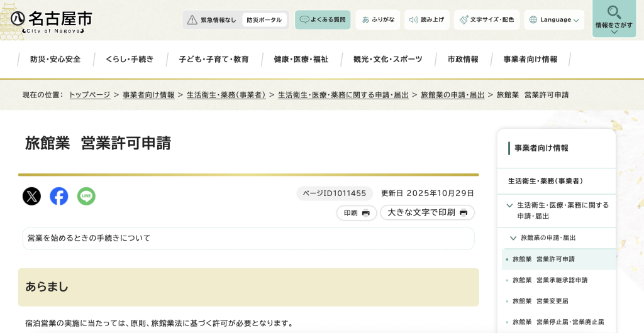
Task: Share page on X (Twitter)
Action: tap(31, 197)
